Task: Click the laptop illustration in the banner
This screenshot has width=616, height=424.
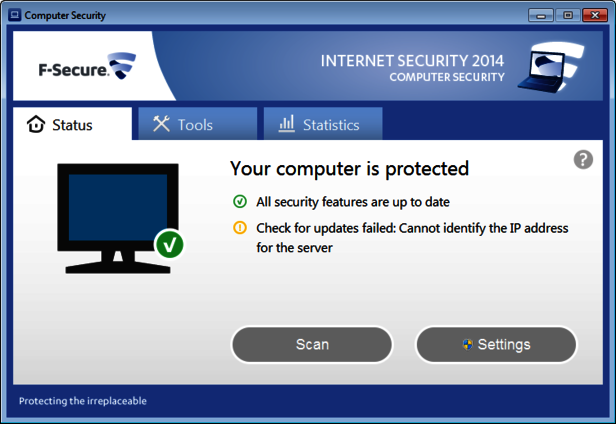Action: click(561, 68)
